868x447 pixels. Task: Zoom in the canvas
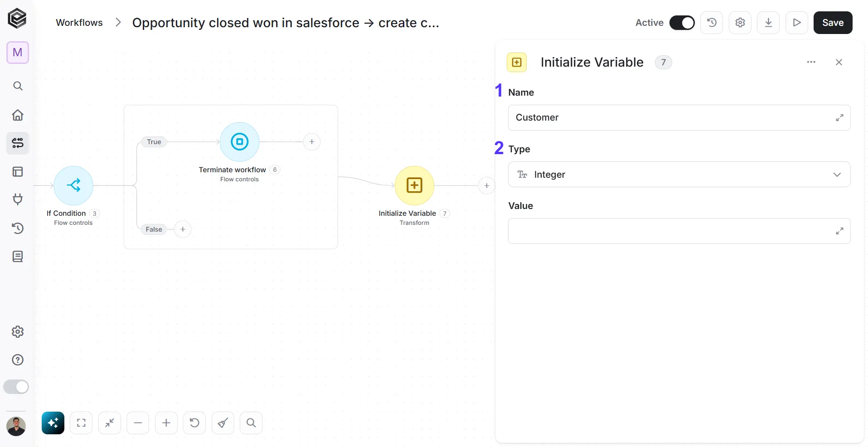pyautogui.click(x=166, y=423)
